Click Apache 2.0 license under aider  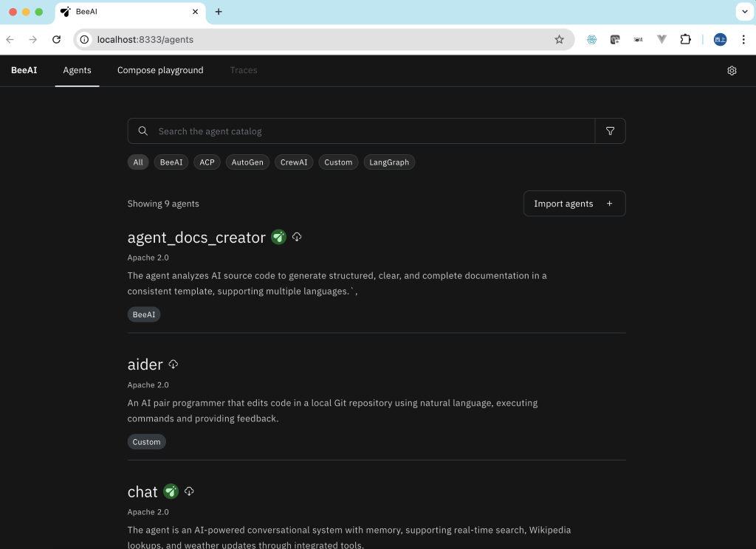[x=148, y=384]
